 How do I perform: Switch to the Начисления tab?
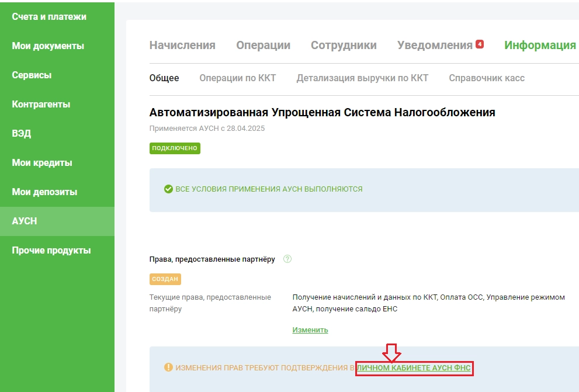[x=182, y=46]
